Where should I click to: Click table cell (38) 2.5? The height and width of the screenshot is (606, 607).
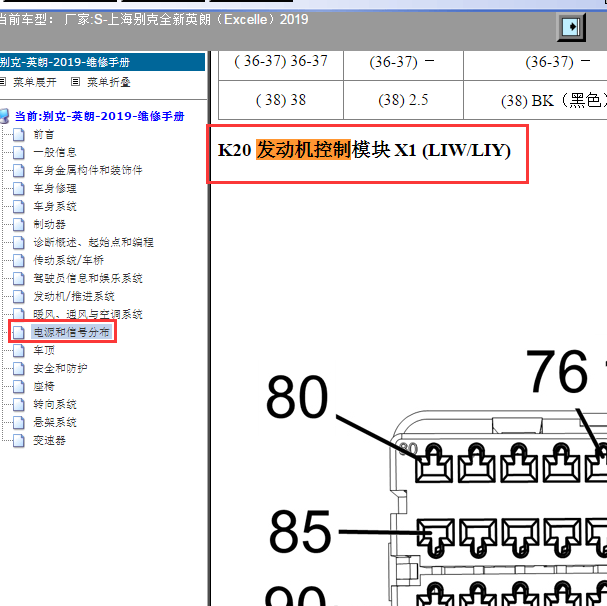403,100
